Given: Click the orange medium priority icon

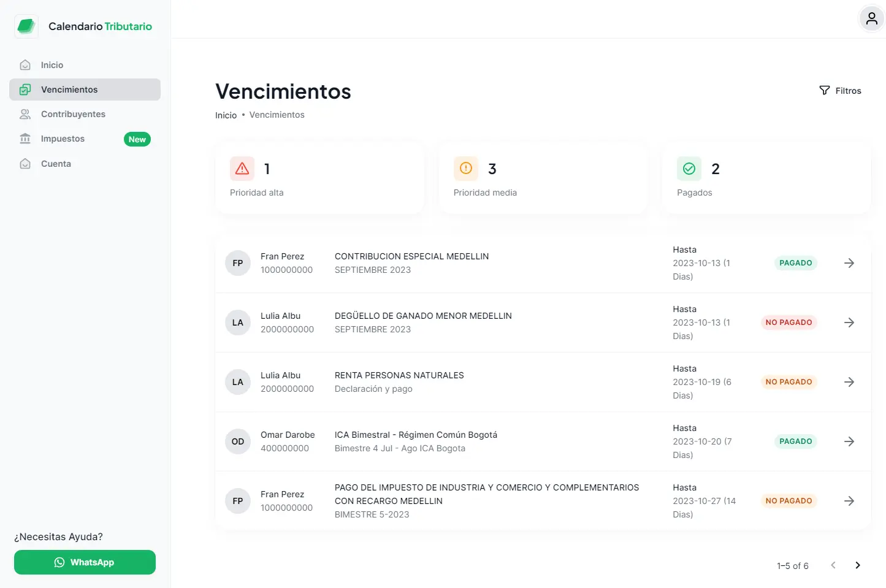Looking at the screenshot, I should [466, 169].
